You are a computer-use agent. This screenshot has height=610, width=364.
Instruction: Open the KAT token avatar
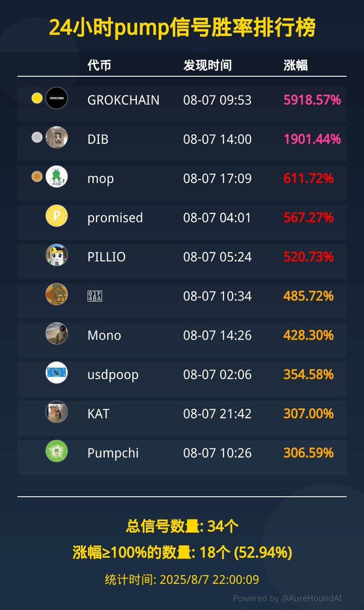(56, 412)
